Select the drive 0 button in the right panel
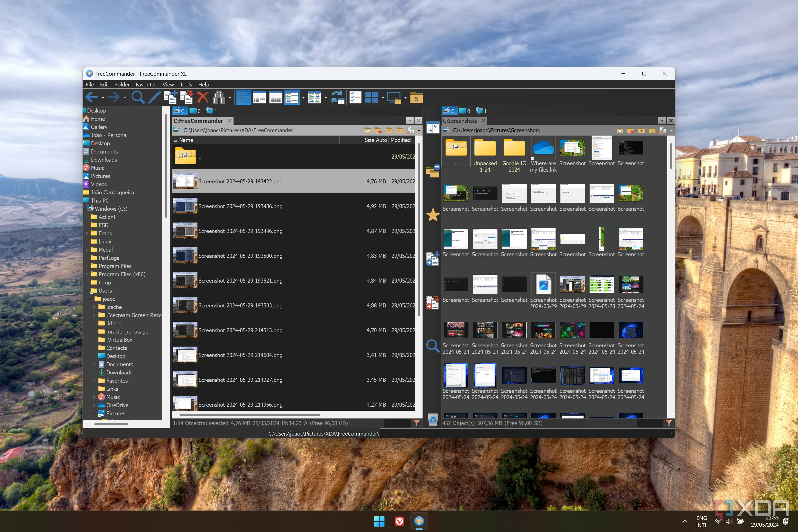Image resolution: width=798 pixels, height=532 pixels. pos(464,110)
